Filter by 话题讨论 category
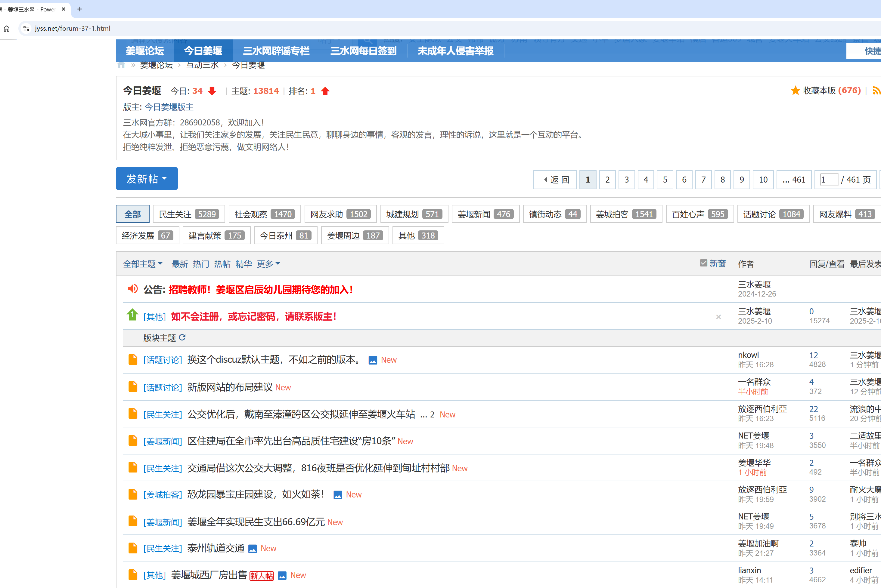881x588 pixels. pos(773,214)
